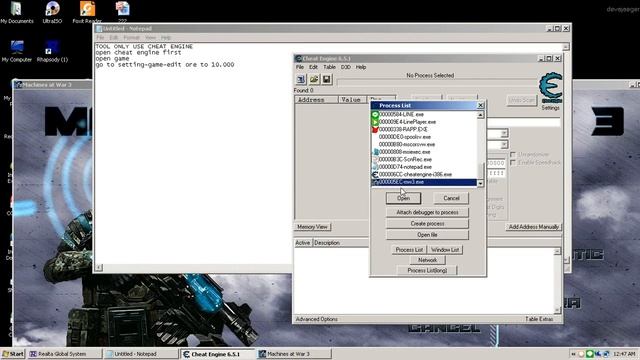Click Add Address Manually button
This screenshot has width=640, height=360.
[533, 227]
